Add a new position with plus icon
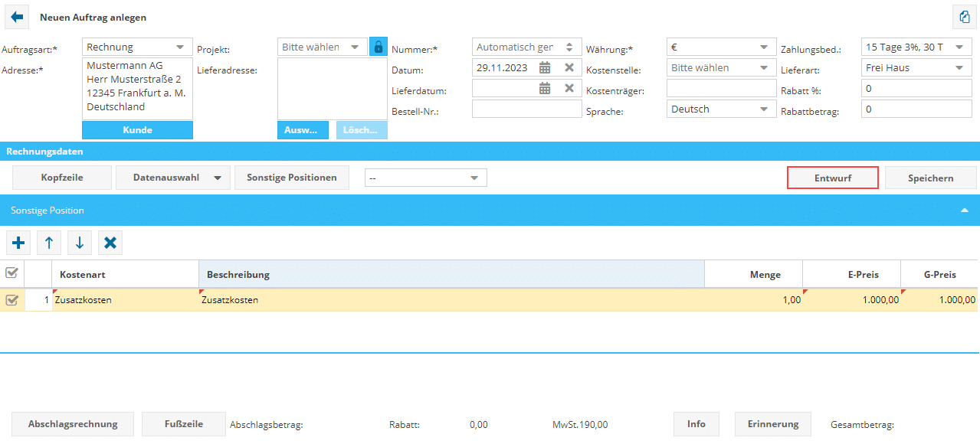The image size is (980, 444). coord(18,243)
